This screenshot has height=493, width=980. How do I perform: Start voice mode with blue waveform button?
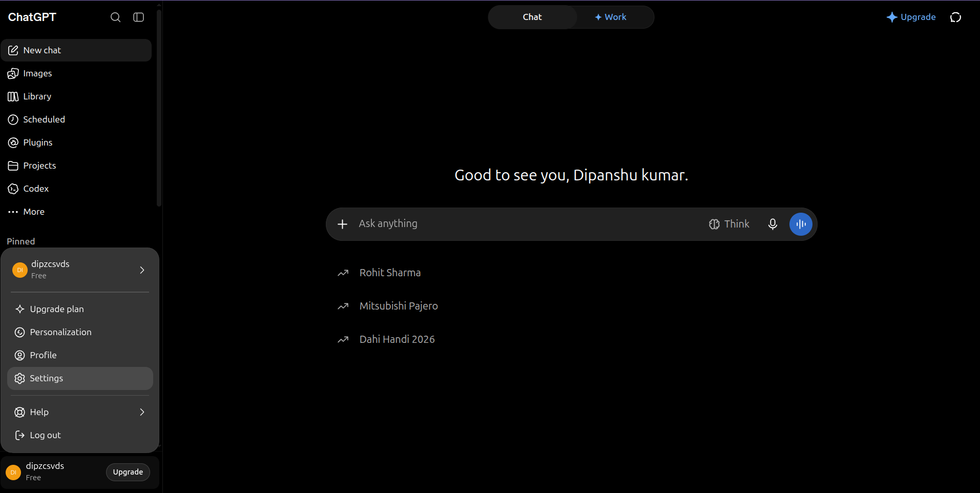(x=801, y=224)
